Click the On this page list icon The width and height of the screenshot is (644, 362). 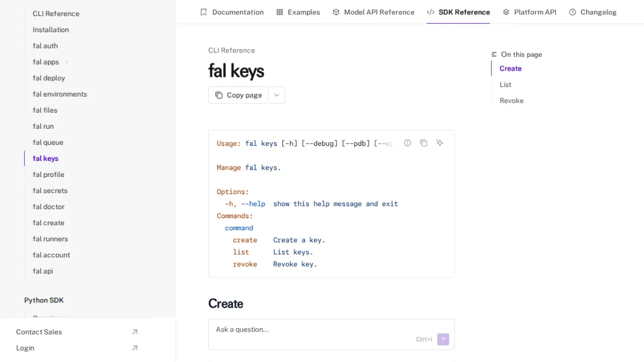pos(494,54)
